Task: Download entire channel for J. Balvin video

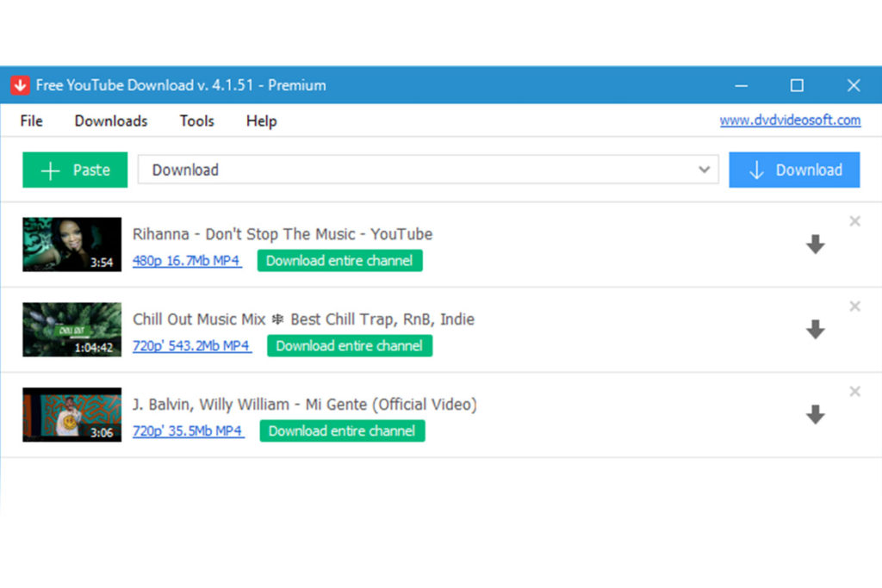Action: 342,431
